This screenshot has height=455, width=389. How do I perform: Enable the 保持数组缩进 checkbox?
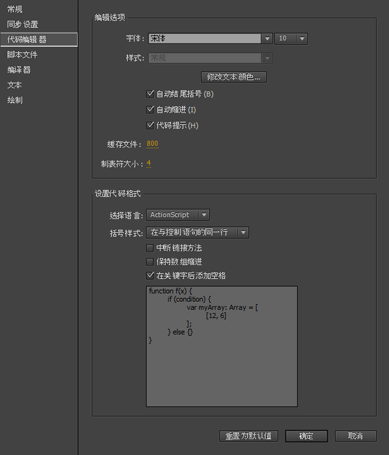[150, 262]
